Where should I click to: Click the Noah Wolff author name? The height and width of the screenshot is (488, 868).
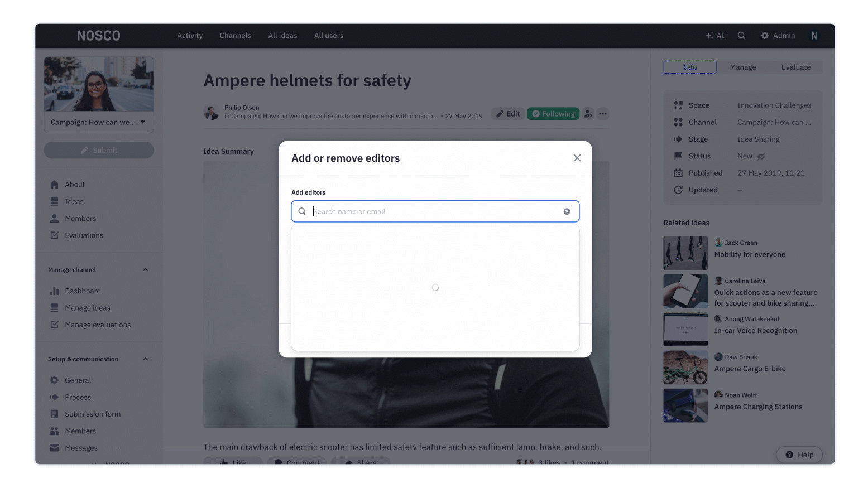(741, 395)
